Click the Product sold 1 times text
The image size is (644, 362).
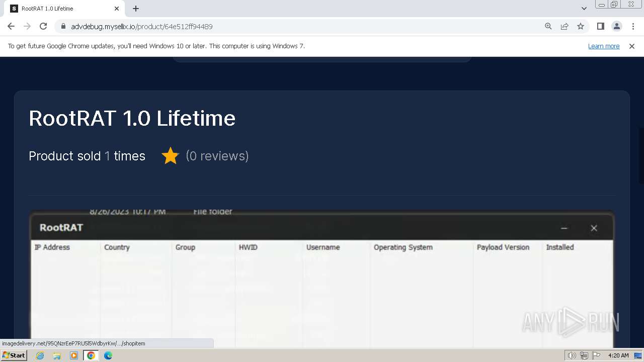87,156
